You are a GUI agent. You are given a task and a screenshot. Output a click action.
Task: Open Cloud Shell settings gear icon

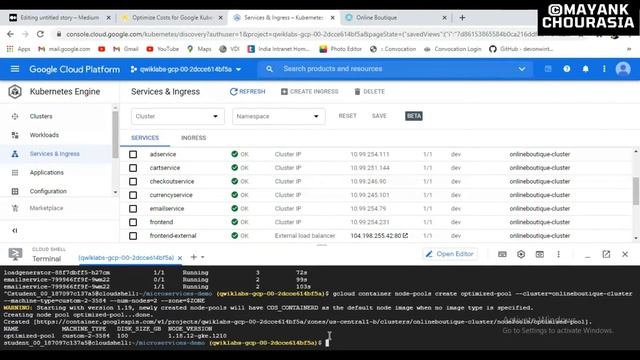tap(521, 254)
